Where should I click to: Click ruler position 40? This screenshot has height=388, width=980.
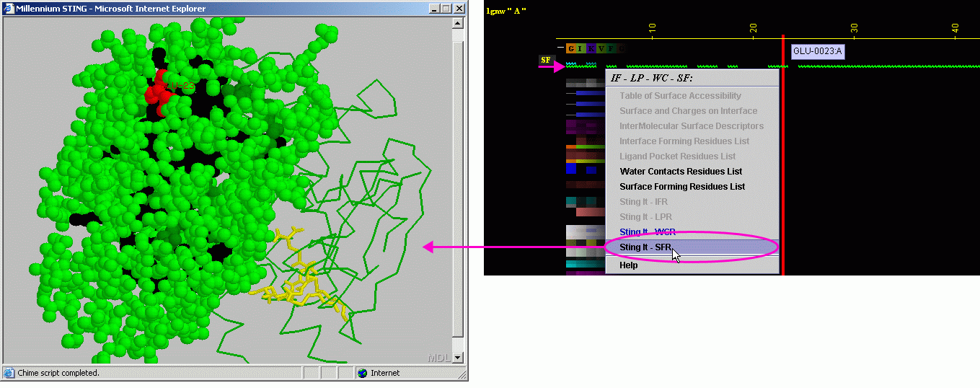click(x=955, y=28)
